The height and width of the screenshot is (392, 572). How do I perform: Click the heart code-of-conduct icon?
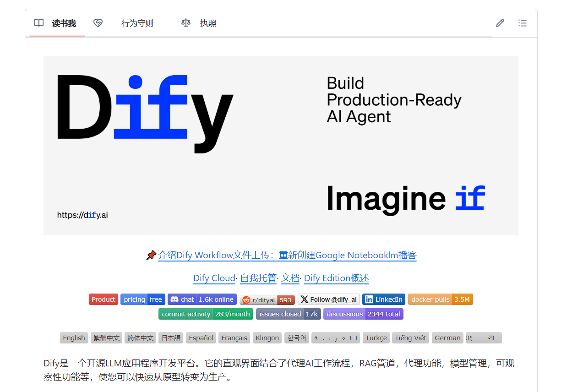(x=98, y=23)
